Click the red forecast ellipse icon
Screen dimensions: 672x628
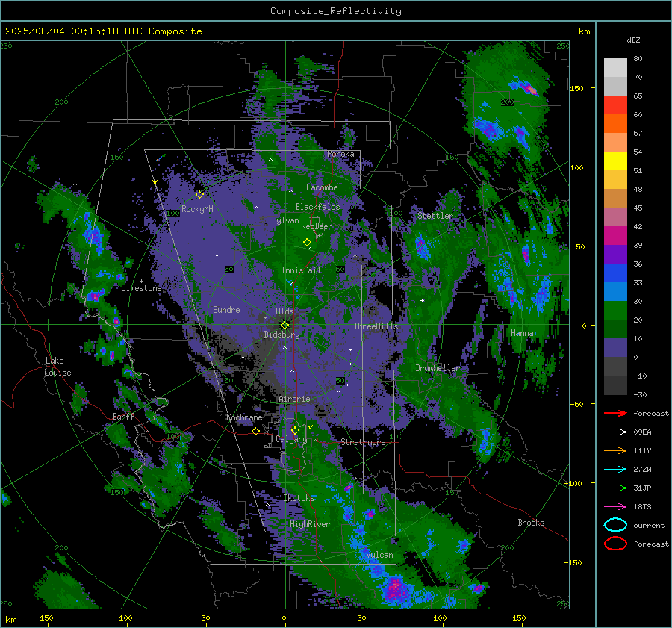(615, 544)
